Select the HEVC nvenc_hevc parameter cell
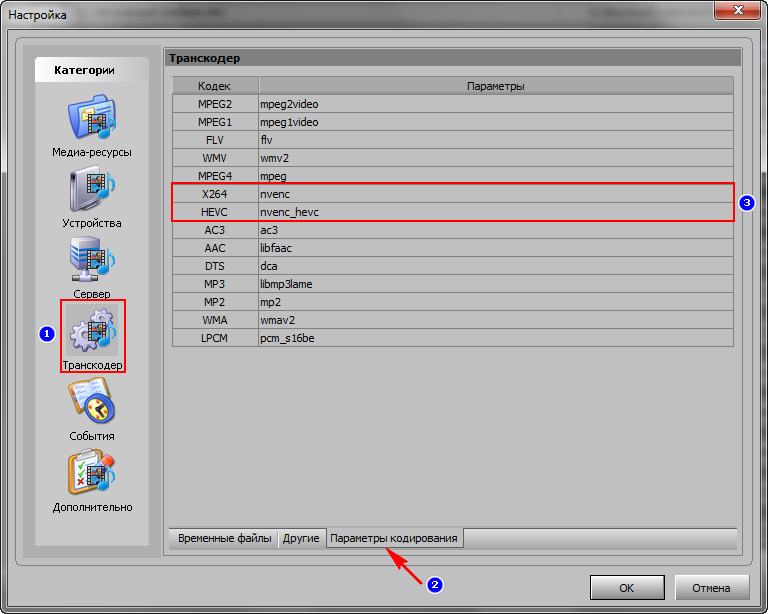This screenshot has height=614, width=768. click(x=495, y=212)
